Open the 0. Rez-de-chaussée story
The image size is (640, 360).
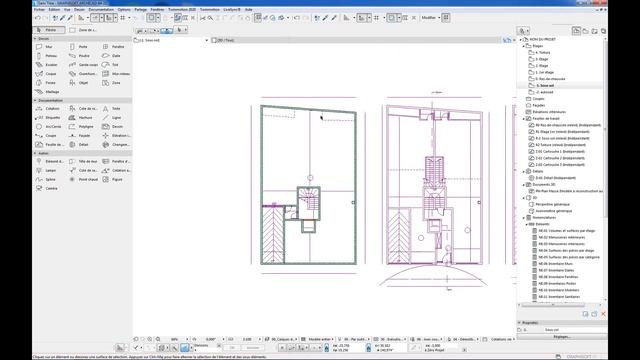(x=547, y=79)
